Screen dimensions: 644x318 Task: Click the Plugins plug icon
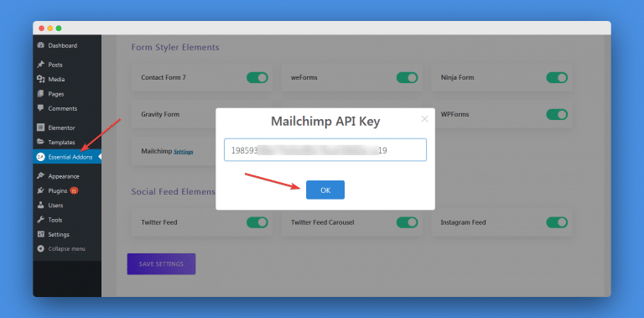click(x=40, y=190)
